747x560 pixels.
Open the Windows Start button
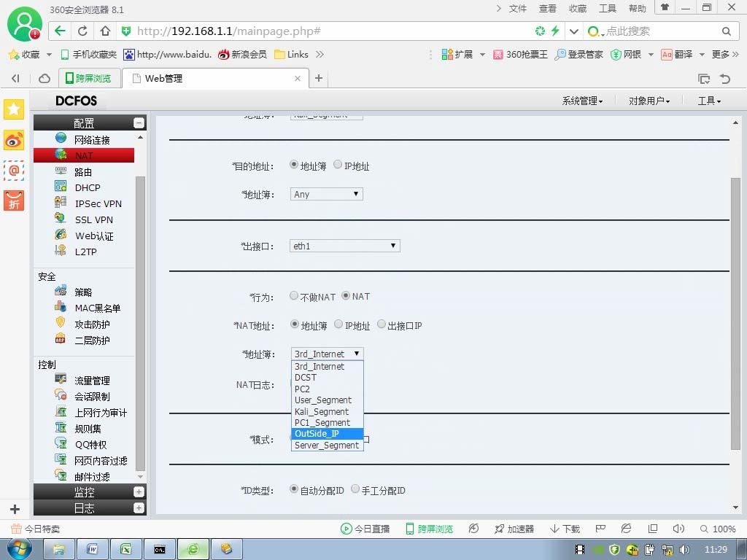point(19,549)
